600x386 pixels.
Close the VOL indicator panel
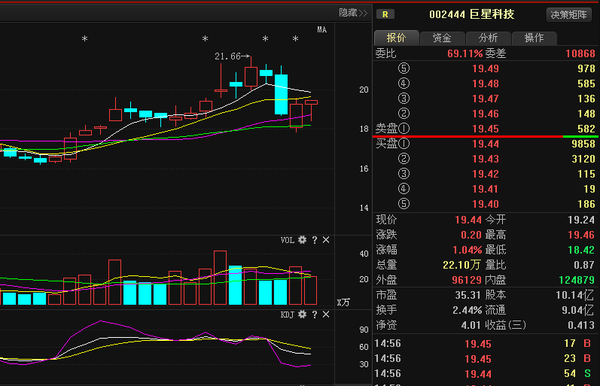(326, 240)
